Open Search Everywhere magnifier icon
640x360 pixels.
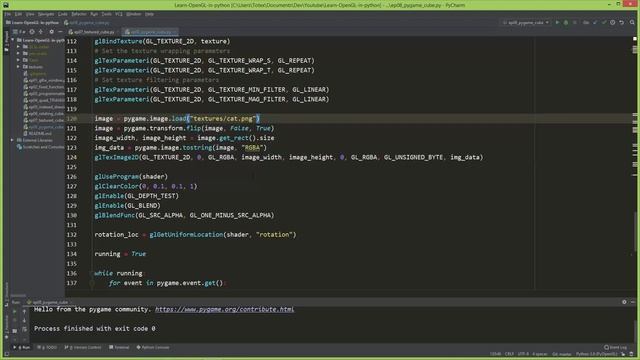[632, 22]
